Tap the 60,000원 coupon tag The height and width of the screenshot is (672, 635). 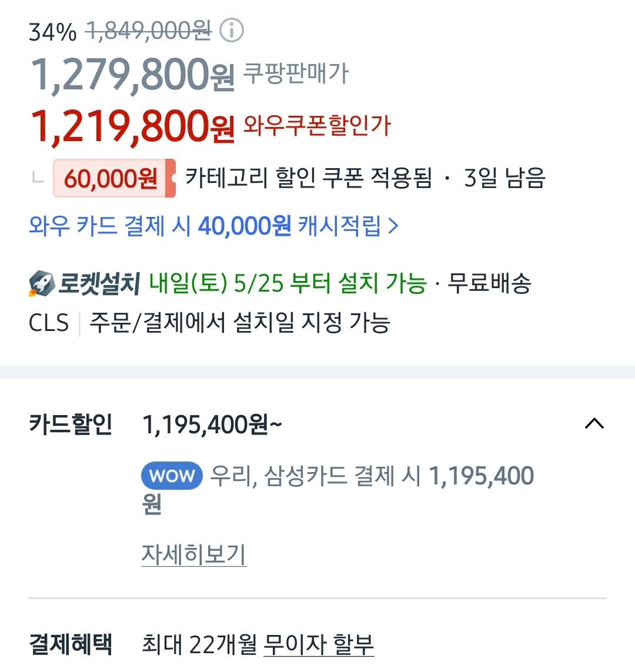coord(113,178)
